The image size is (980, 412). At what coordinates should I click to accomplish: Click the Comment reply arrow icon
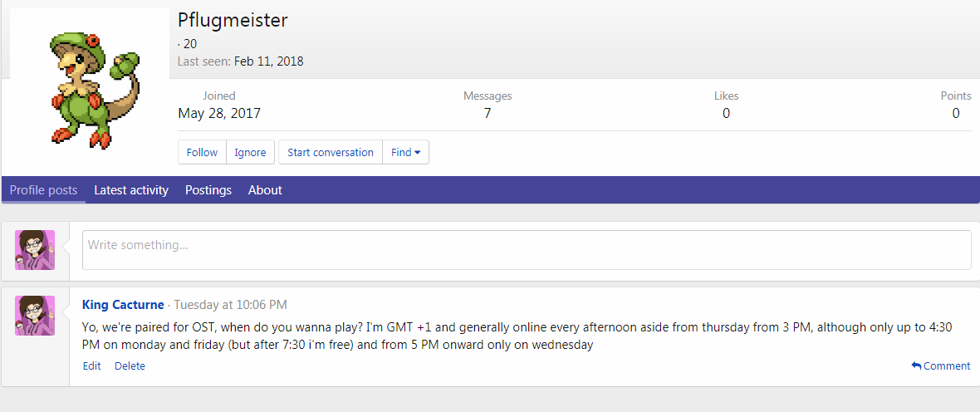(x=916, y=366)
